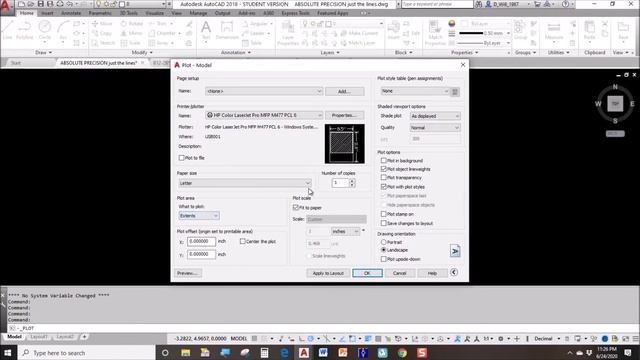Click the Preview... button
The height and width of the screenshot is (360, 640).
tap(188, 273)
